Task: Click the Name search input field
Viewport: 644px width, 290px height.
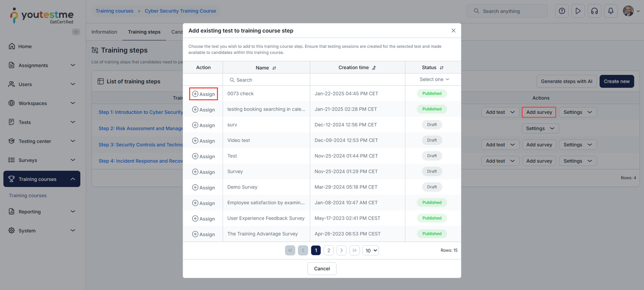Action: point(266,80)
